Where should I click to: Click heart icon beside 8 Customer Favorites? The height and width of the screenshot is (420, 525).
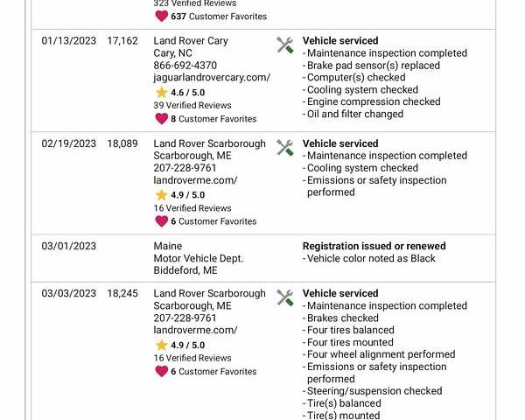point(161,119)
